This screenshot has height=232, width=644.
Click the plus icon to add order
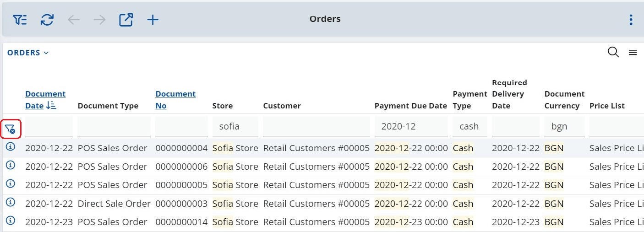point(153,20)
